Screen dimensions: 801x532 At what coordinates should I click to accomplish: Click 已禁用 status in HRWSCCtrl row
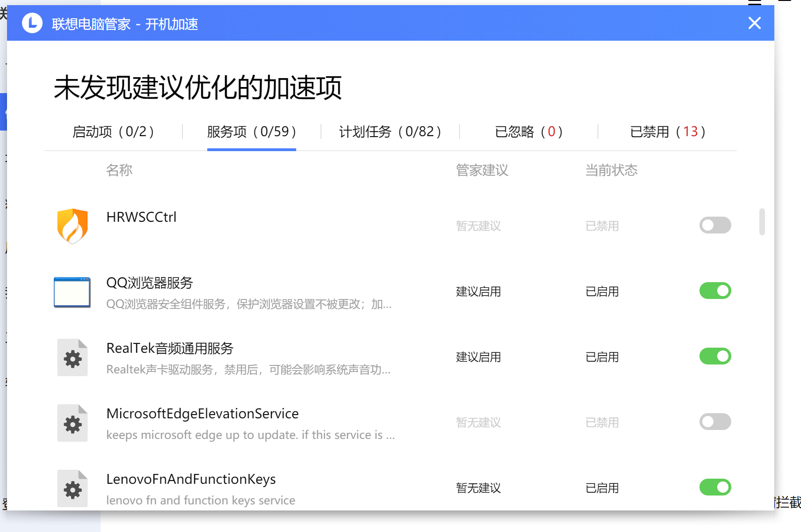(602, 226)
